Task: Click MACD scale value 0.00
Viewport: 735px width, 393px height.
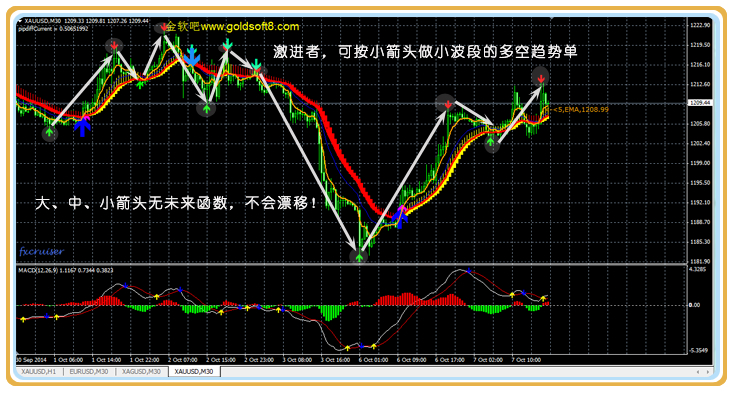Action: coord(695,305)
